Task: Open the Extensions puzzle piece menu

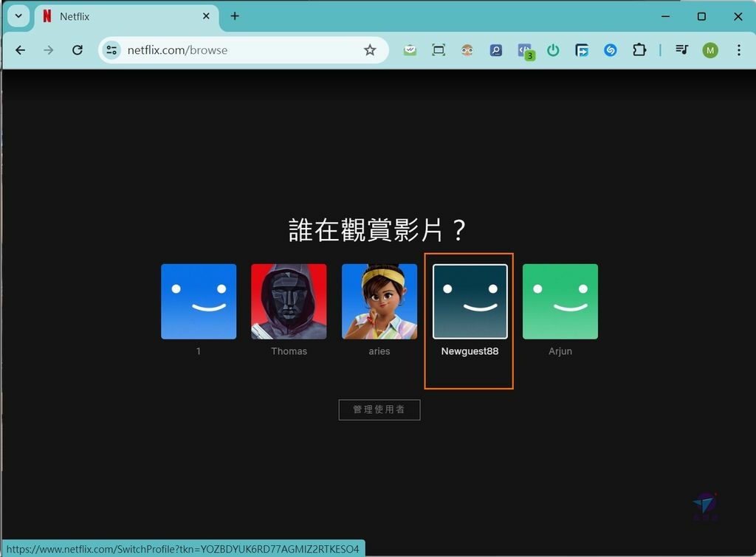Action: pos(639,50)
